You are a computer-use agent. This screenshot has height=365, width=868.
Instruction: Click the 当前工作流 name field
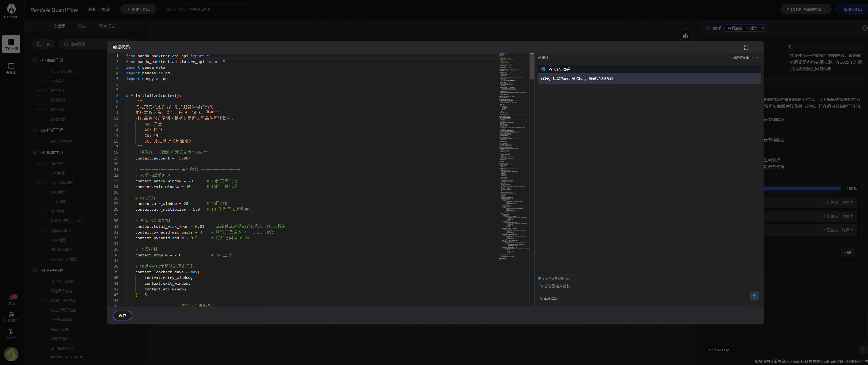(207, 9)
